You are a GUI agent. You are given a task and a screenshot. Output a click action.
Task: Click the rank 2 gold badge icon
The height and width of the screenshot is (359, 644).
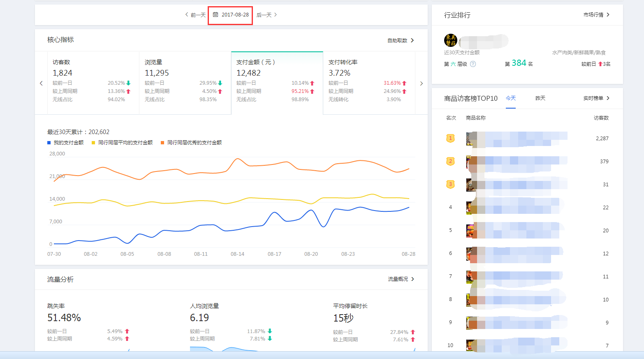point(450,161)
